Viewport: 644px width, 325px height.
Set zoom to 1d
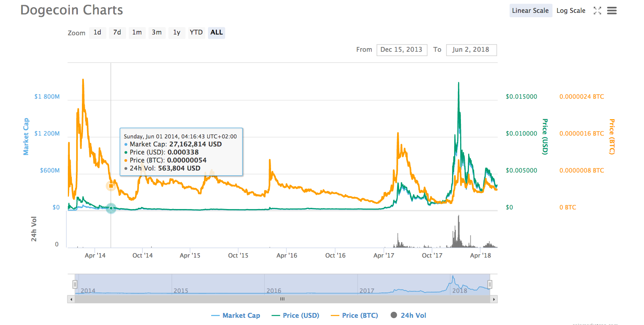point(98,32)
